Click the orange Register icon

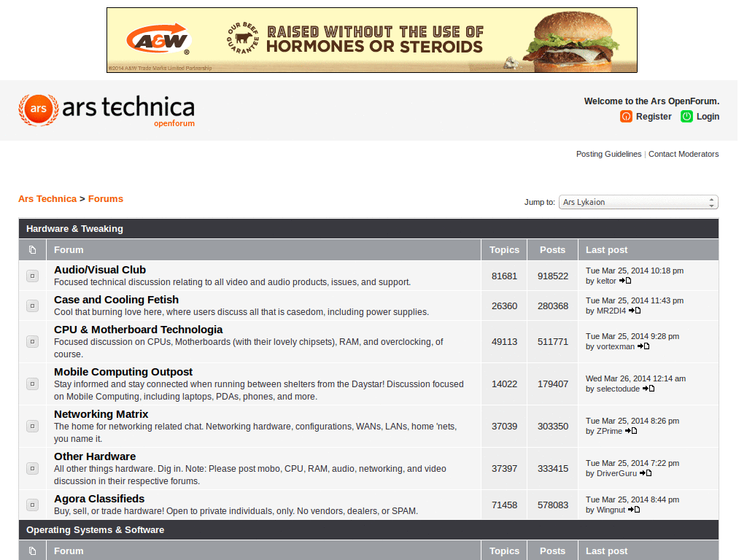coord(626,116)
